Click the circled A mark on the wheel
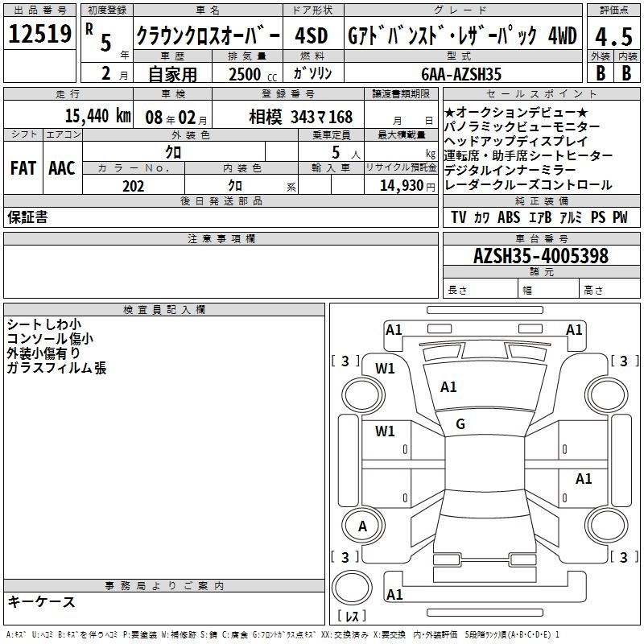 (x=362, y=526)
